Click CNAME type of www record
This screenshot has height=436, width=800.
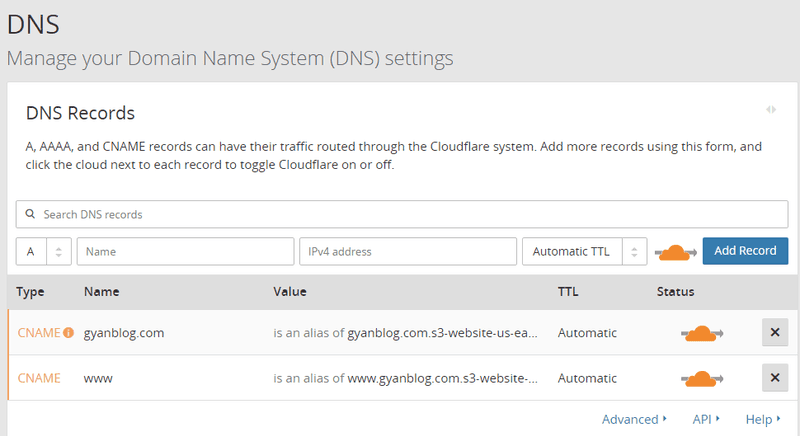click(39, 378)
